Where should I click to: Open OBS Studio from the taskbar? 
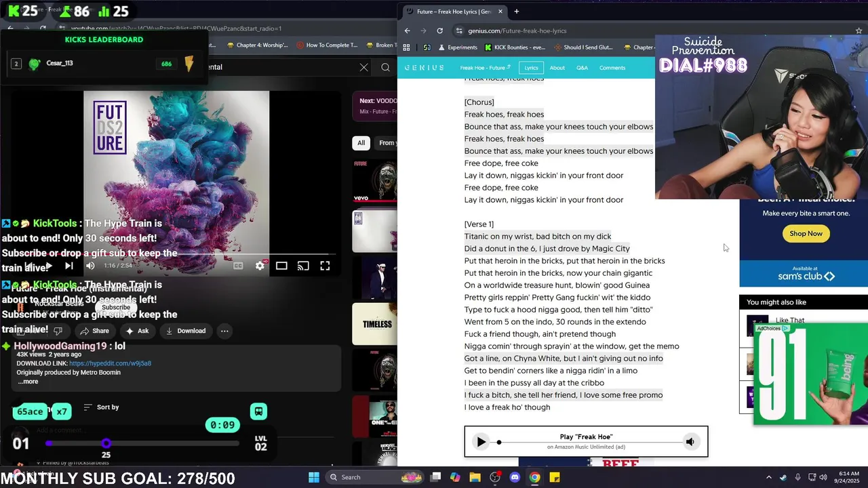(x=495, y=477)
